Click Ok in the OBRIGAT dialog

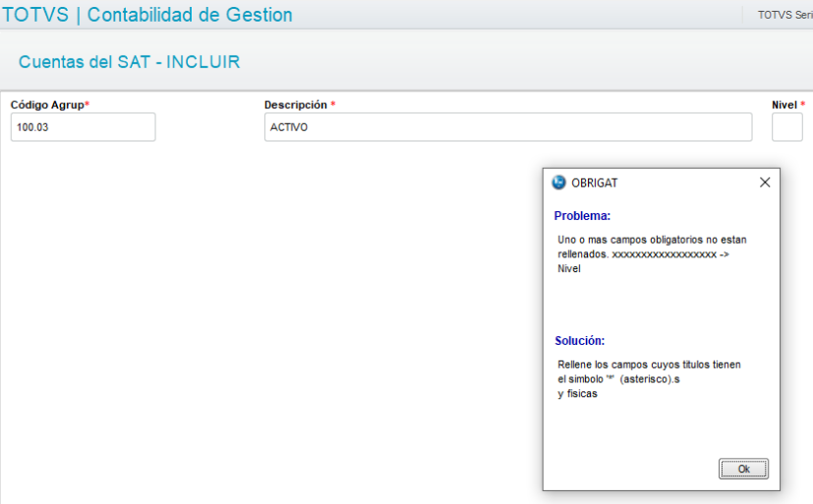[x=743, y=469]
